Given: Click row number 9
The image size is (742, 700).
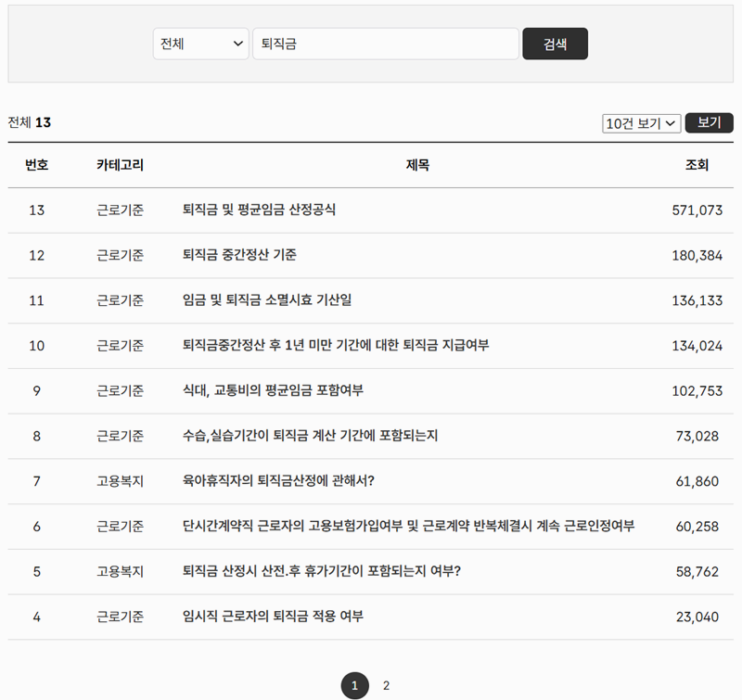Looking at the screenshot, I should pyautogui.click(x=36, y=390).
